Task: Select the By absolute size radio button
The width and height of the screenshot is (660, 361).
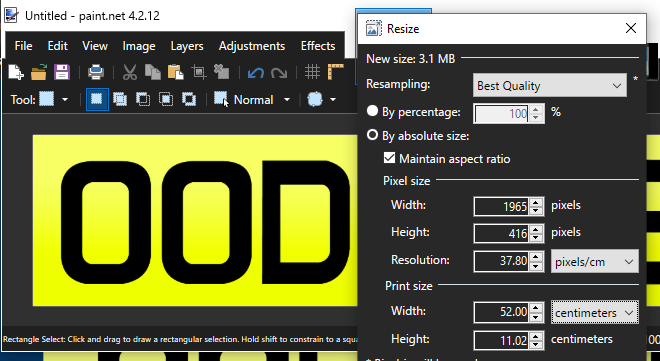Action: 372,135
